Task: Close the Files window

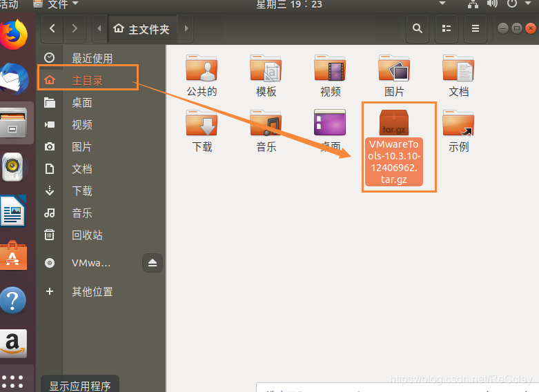Action: pyautogui.click(x=531, y=28)
